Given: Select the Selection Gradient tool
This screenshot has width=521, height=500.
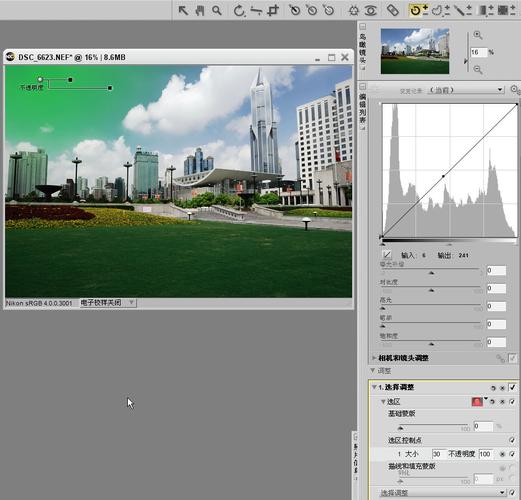Looking at the screenshot, I should [x=486, y=11].
